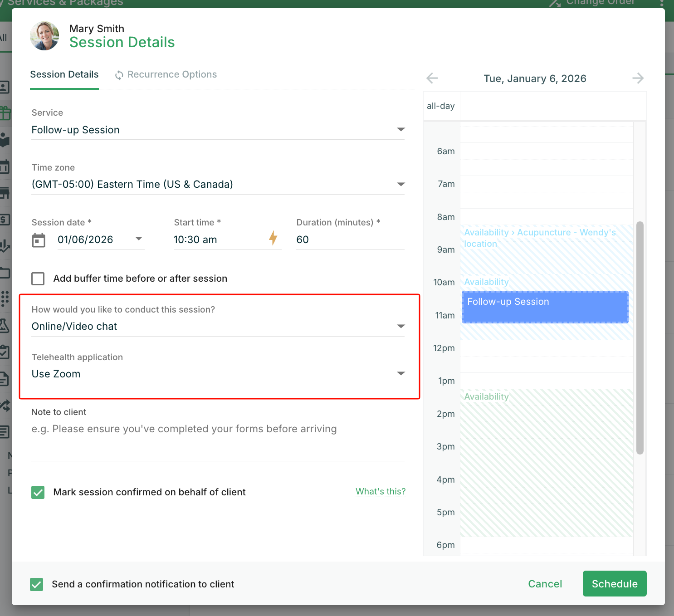Enable Add buffer time before or after session
The width and height of the screenshot is (674, 616).
[38, 279]
